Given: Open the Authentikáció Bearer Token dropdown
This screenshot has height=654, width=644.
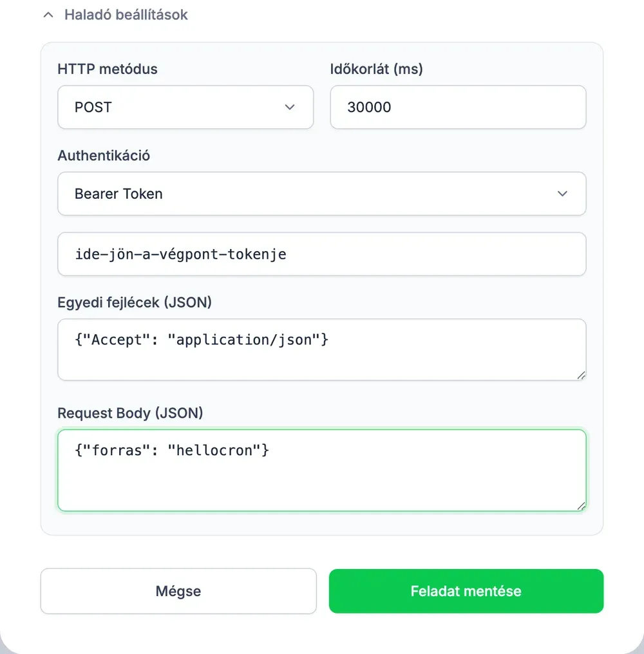Looking at the screenshot, I should (322, 194).
